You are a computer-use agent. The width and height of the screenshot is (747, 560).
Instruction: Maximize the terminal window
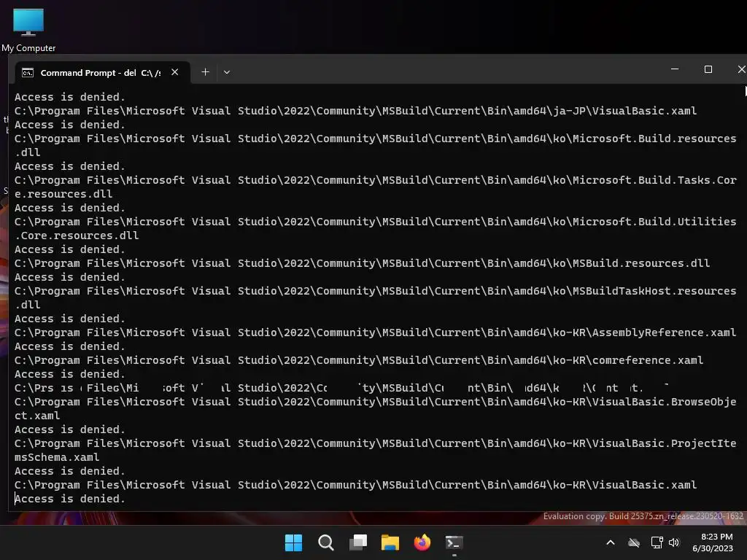click(x=708, y=69)
